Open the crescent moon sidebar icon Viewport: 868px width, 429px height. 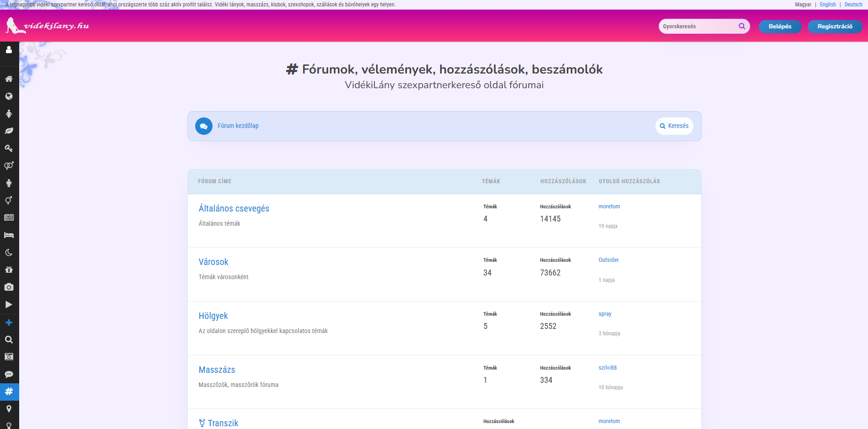(x=9, y=252)
